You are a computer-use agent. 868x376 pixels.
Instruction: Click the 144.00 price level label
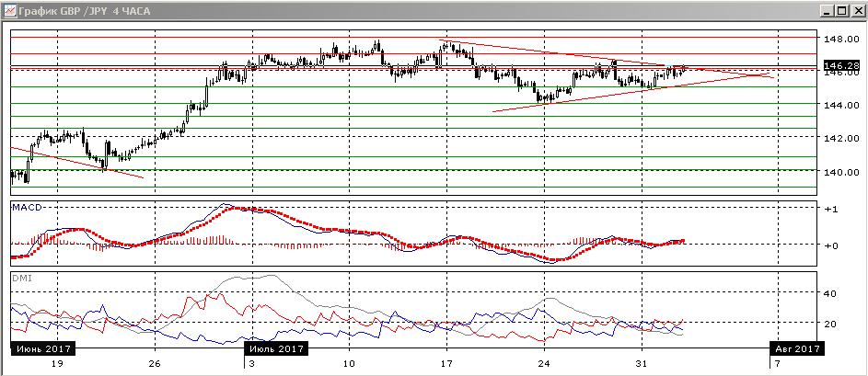[x=839, y=105]
